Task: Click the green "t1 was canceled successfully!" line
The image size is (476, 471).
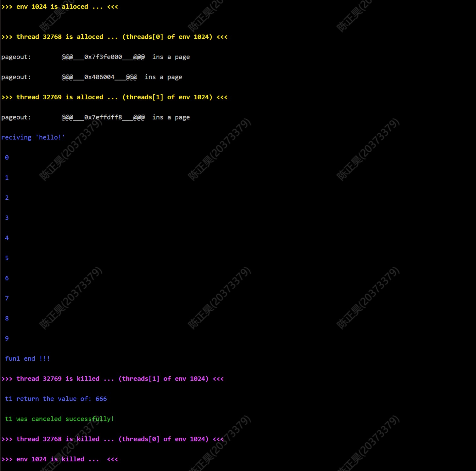Action: click(59, 419)
